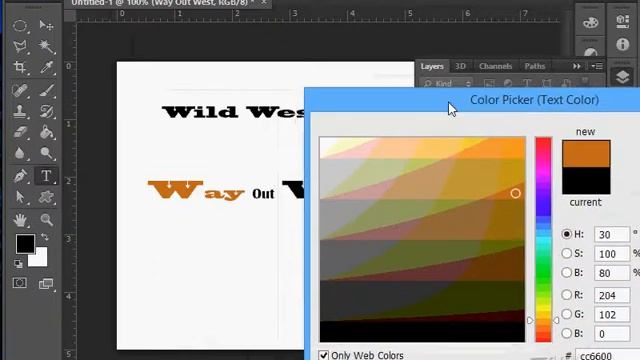Open the Color palette panel icon
This screenshot has width=640, height=360.
coord(590,22)
